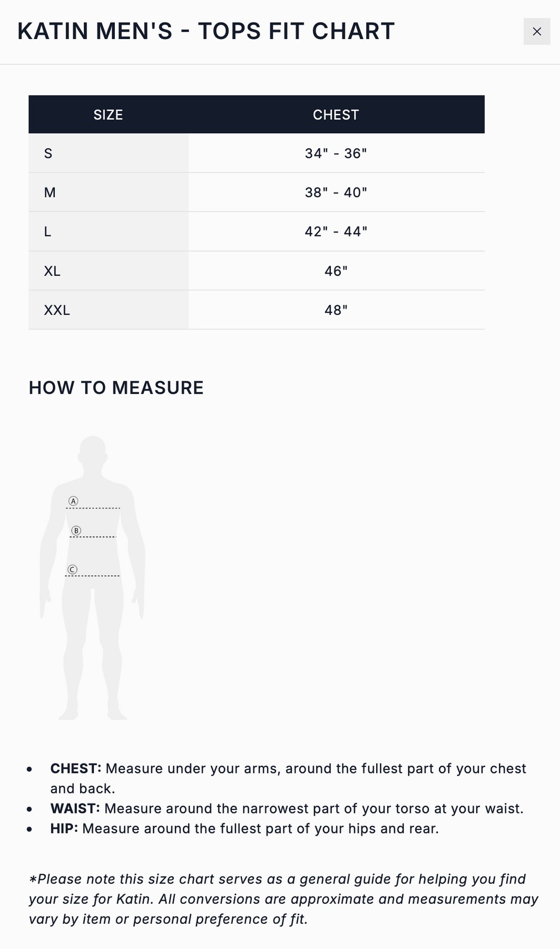Click the circled B waist marker
The height and width of the screenshot is (949, 560).
point(76,530)
